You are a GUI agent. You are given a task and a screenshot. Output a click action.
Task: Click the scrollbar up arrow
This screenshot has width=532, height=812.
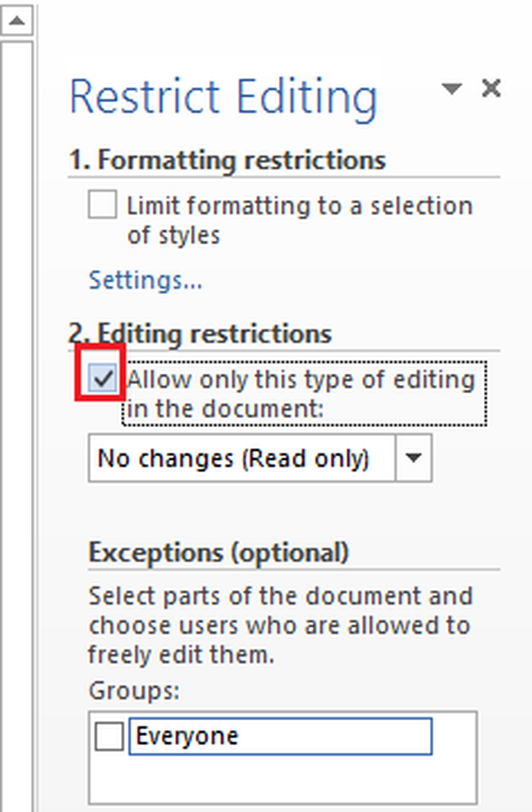(18, 22)
